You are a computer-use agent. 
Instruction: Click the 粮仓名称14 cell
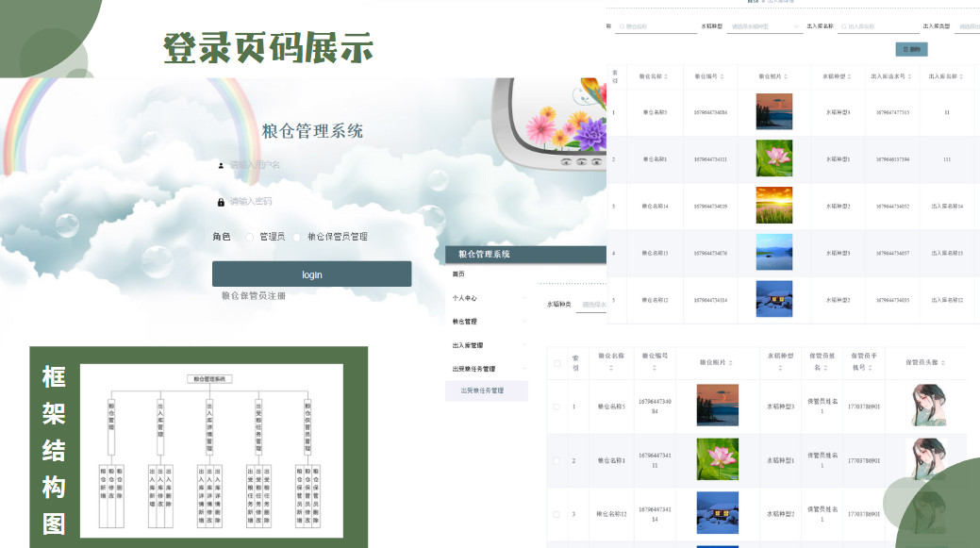coord(655,207)
